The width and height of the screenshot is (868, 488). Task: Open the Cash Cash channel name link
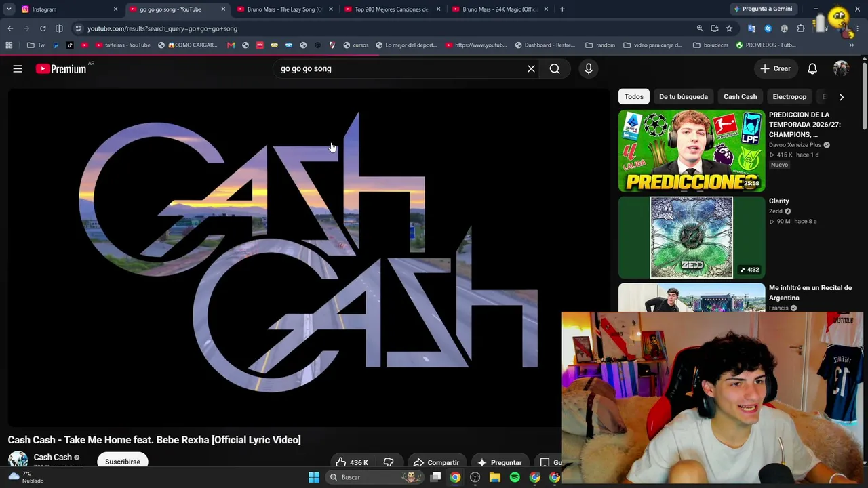tap(53, 457)
